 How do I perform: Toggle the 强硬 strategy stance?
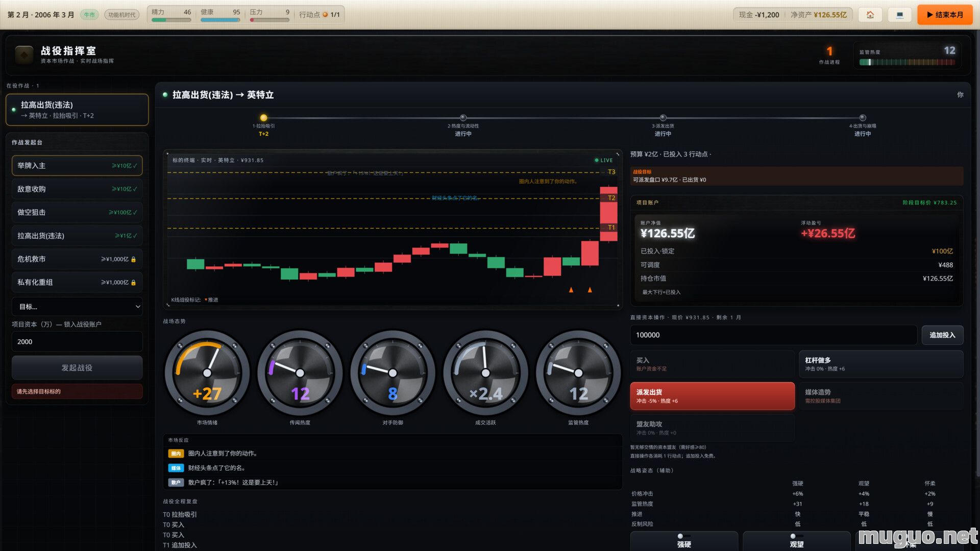[x=684, y=541]
